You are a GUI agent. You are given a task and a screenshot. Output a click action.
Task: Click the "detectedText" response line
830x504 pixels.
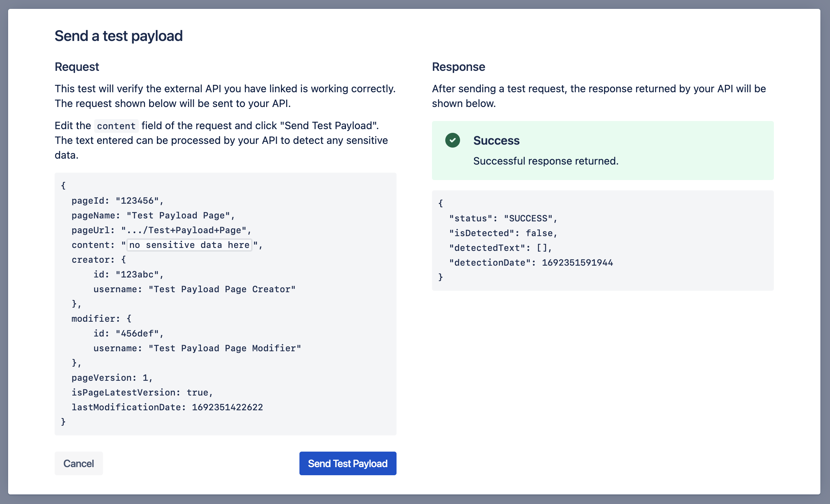[x=500, y=248]
